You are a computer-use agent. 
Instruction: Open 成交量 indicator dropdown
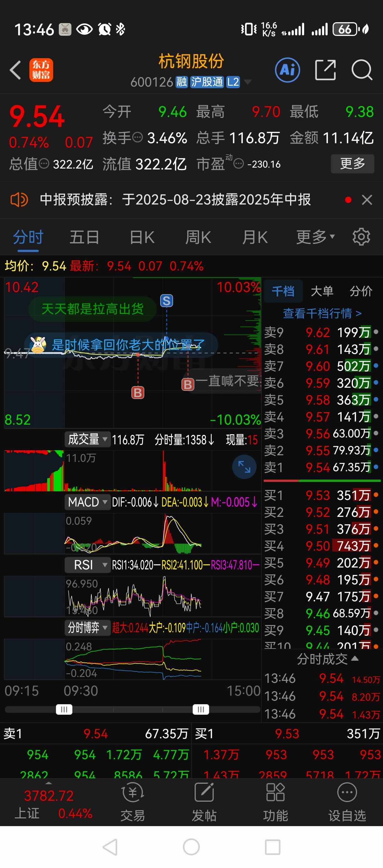tap(88, 439)
